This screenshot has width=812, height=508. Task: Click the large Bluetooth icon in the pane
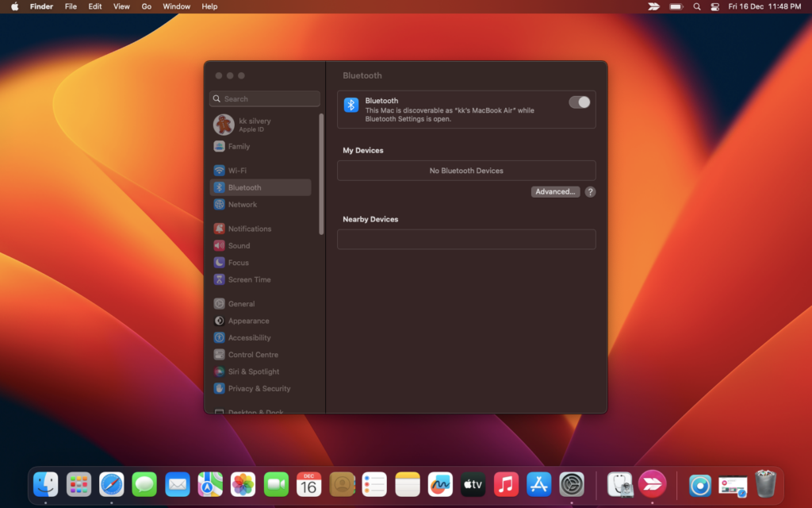pos(351,105)
